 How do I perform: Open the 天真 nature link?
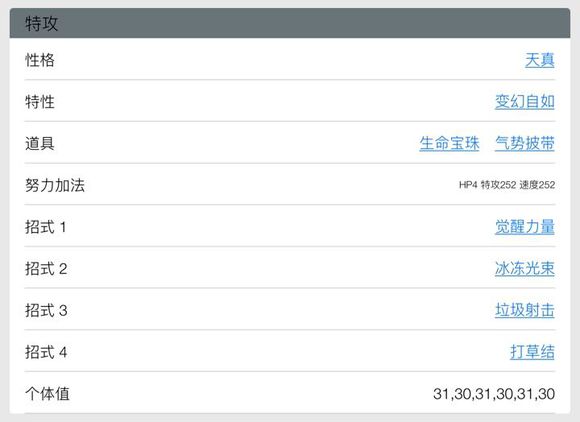[540, 60]
